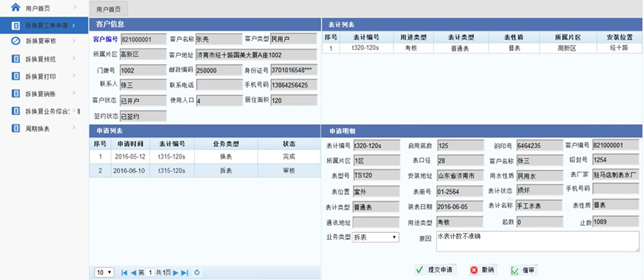Expand the 周期换表 menu arrow
The width and height of the screenshot is (644, 280).
pyautogui.click(x=74, y=128)
